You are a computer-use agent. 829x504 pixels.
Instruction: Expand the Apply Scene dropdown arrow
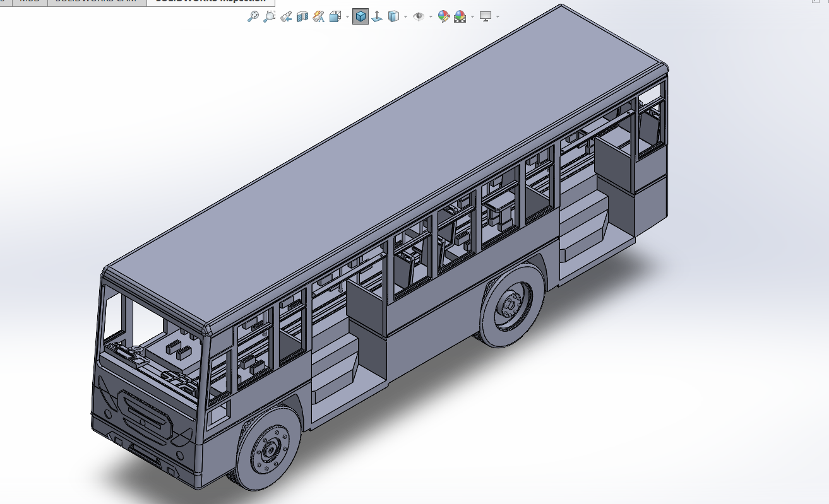[x=472, y=16]
